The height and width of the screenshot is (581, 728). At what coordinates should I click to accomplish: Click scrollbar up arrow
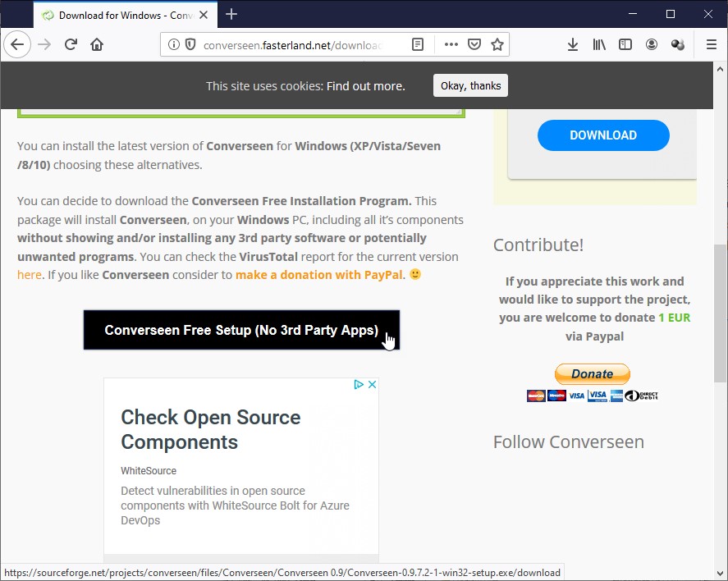click(720, 69)
